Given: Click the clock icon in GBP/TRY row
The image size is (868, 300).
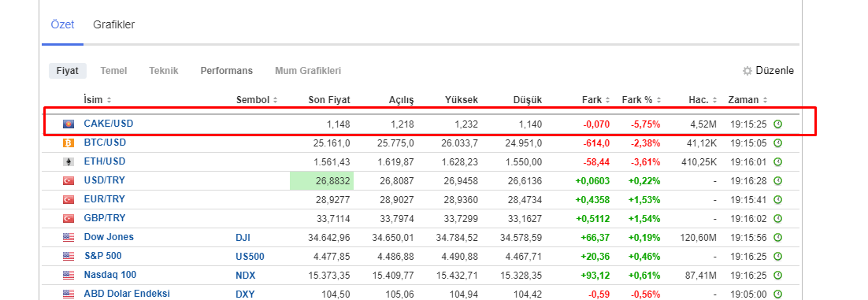Looking at the screenshot, I should pos(777,218).
